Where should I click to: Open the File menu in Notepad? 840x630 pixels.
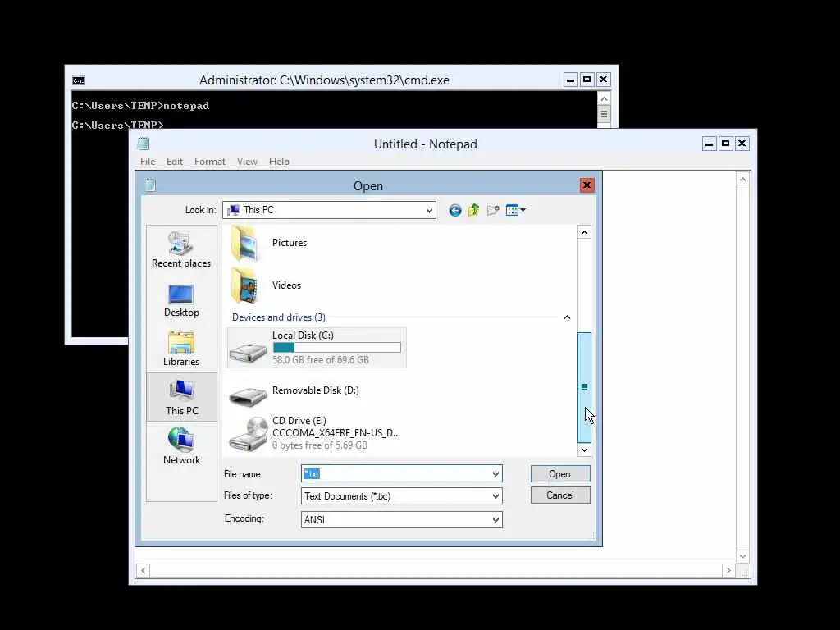(x=148, y=162)
